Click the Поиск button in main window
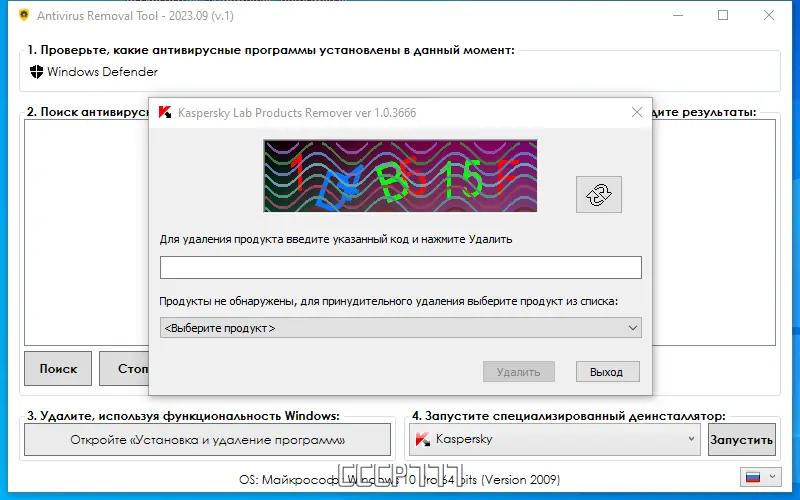This screenshot has height=500, width=800. click(x=58, y=368)
